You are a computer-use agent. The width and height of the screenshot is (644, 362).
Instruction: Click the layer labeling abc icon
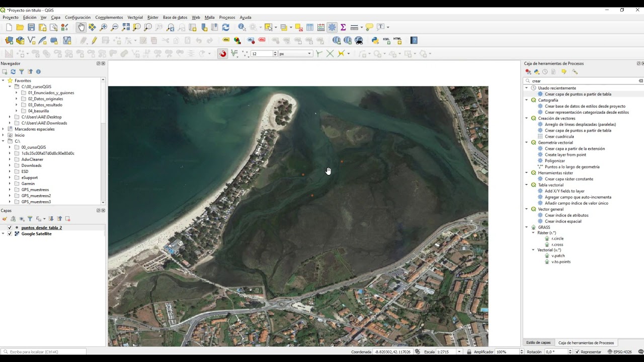226,40
